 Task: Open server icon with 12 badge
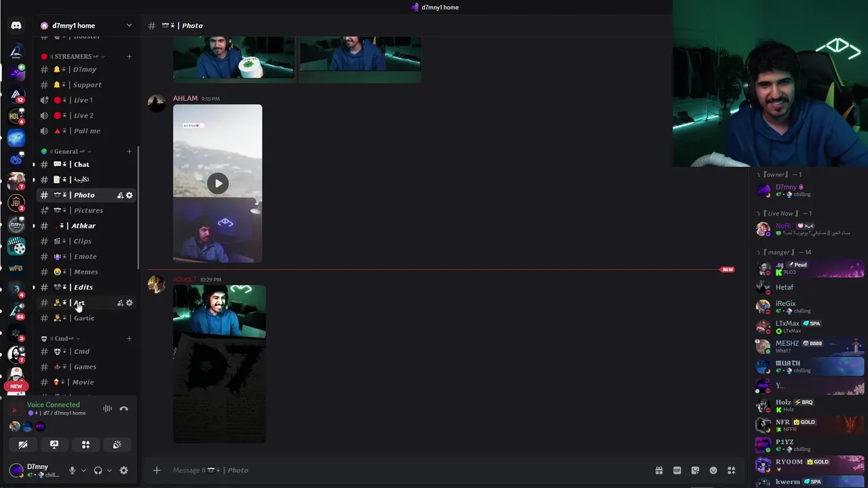16,94
